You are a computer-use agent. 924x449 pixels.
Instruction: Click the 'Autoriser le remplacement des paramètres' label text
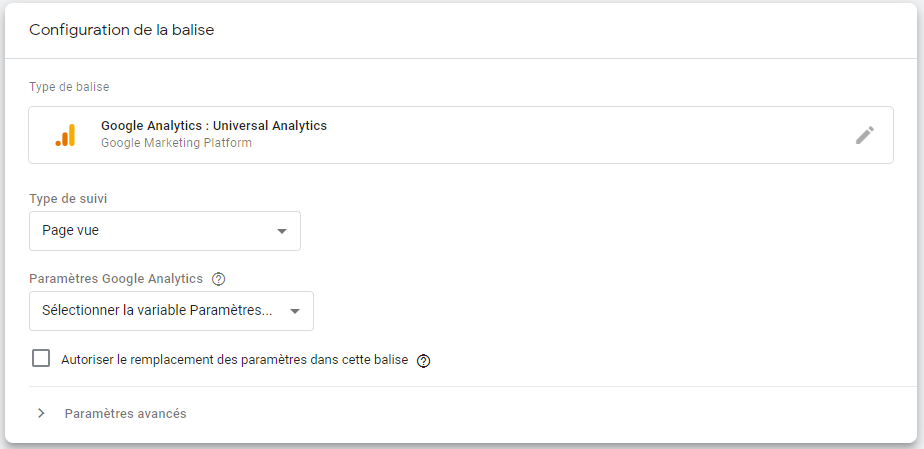tap(234, 360)
